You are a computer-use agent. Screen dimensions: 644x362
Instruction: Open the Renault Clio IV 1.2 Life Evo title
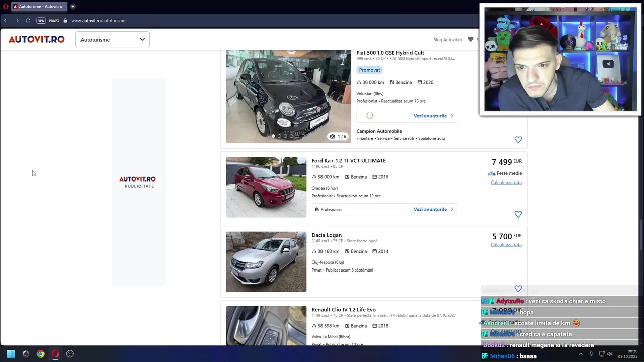tap(344, 310)
